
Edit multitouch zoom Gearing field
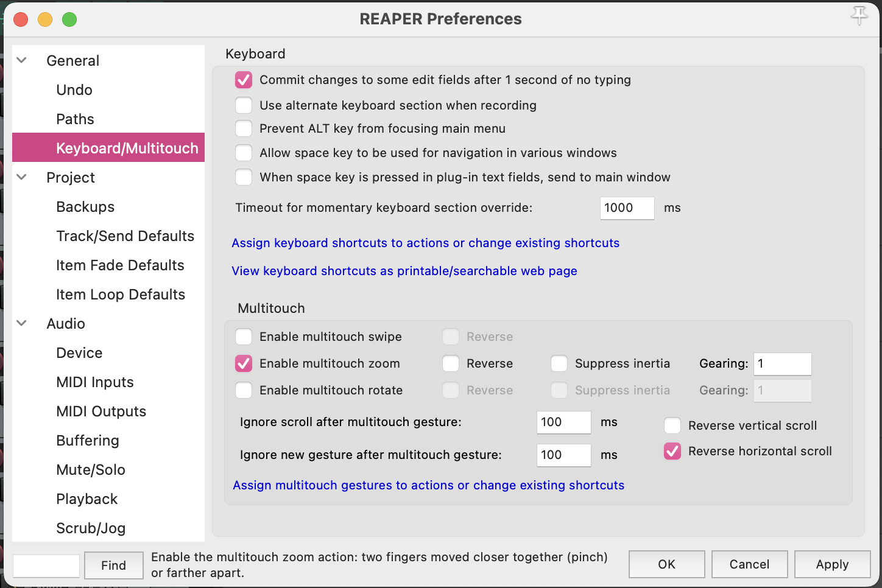(x=782, y=363)
